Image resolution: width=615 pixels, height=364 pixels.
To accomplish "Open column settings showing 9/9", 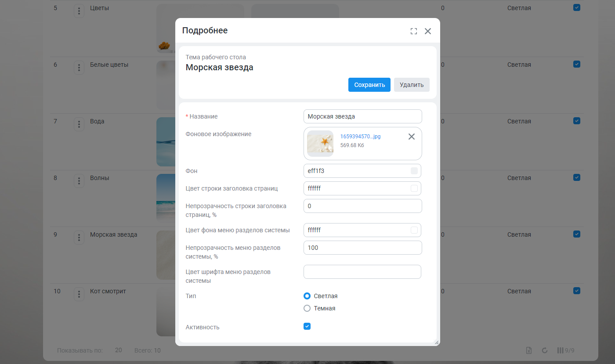I will point(566,350).
